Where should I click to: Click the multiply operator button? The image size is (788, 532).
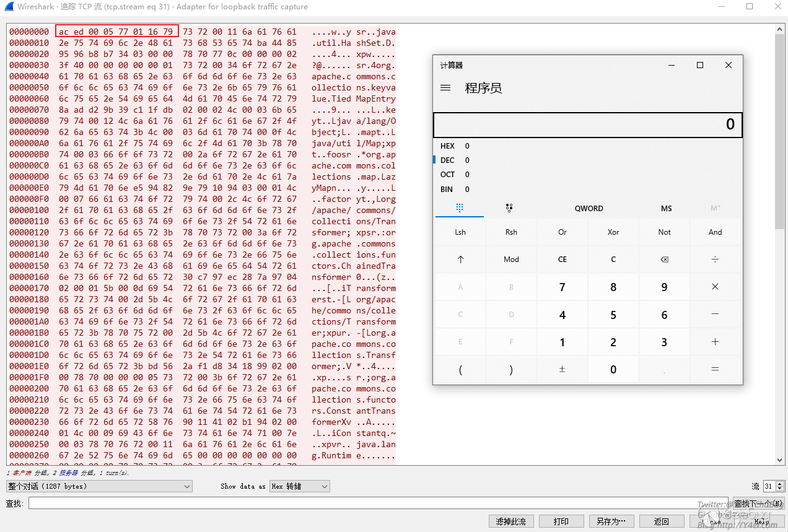tap(715, 287)
